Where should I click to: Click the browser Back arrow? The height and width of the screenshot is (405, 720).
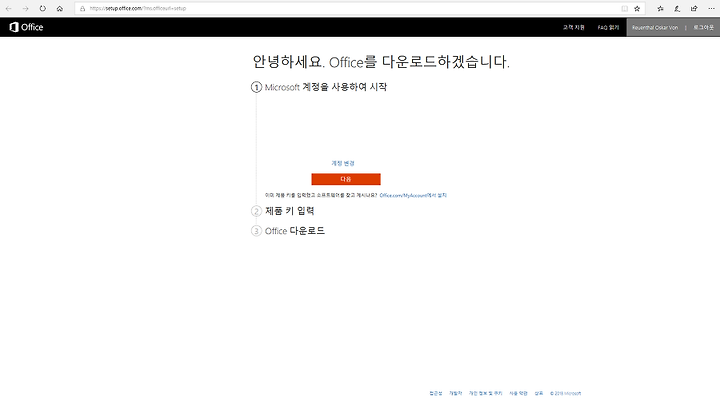pyautogui.click(x=9, y=9)
